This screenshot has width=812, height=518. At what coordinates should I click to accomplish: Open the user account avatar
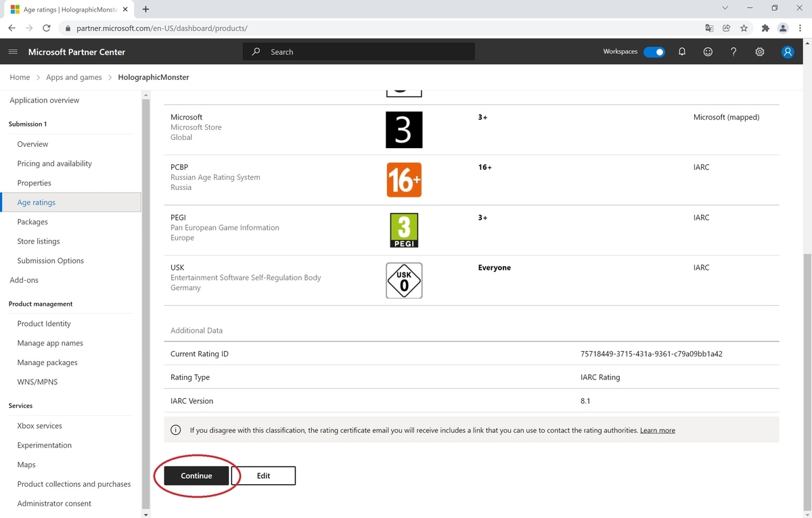[x=788, y=52]
